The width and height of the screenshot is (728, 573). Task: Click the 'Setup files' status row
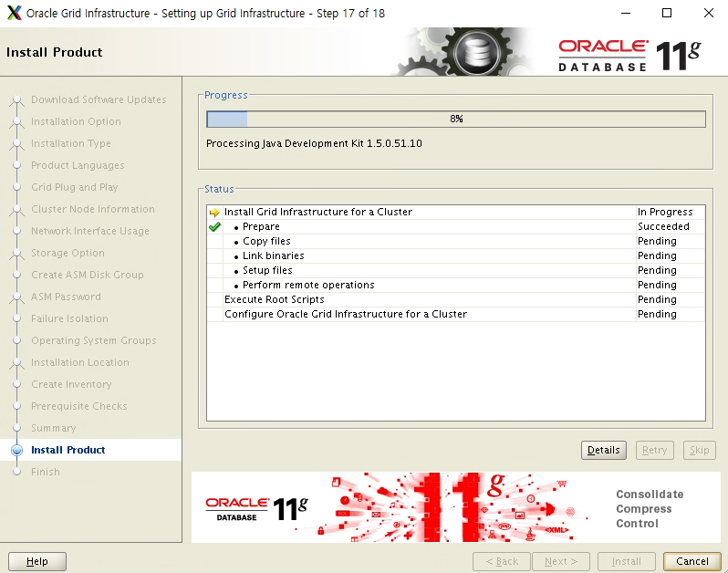456,270
